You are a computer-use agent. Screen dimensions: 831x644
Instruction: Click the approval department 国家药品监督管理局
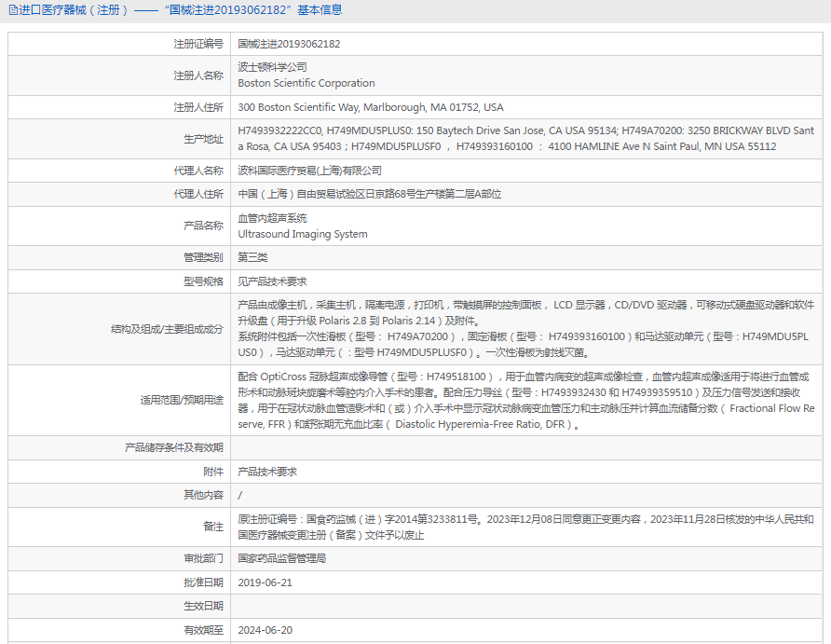pyautogui.click(x=282, y=558)
